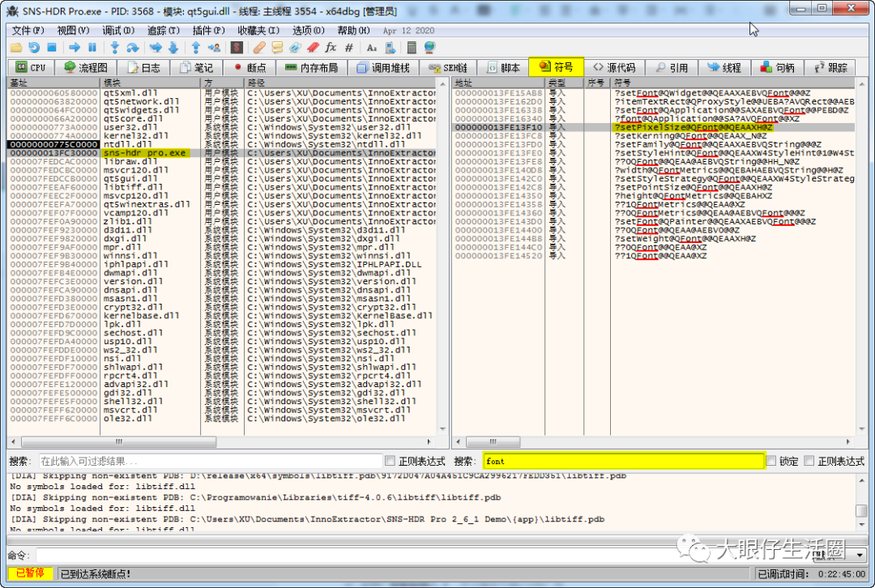This screenshot has width=875, height=588.
Task: Switch to the 脚本 tab
Action: click(503, 67)
